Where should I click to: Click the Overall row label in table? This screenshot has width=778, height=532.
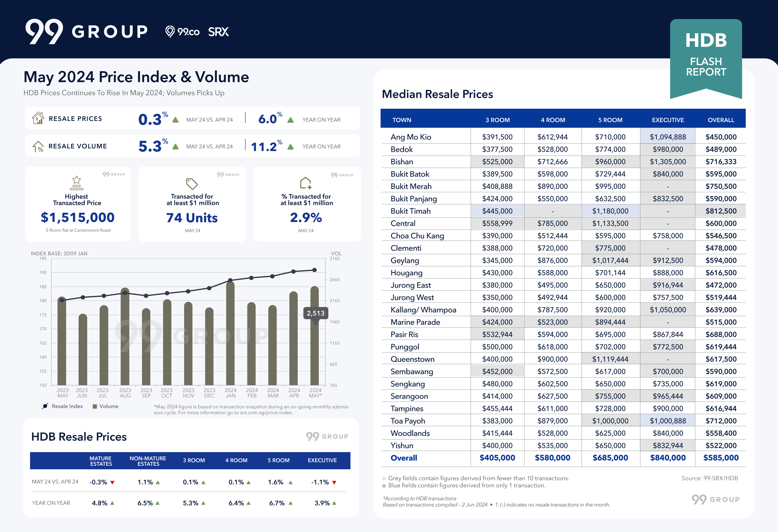[x=404, y=458]
